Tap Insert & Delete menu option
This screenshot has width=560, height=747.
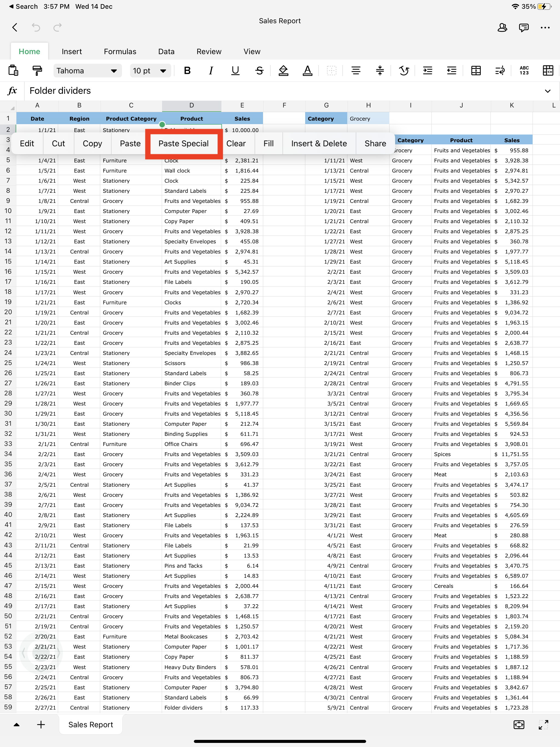click(x=319, y=144)
